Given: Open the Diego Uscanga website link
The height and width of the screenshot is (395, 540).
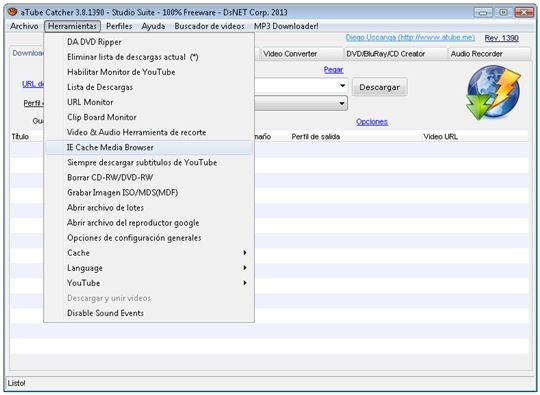Looking at the screenshot, I should point(410,38).
